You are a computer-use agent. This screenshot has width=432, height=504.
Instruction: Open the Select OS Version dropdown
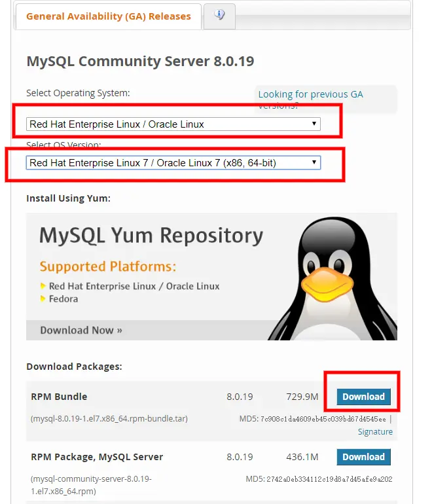pos(173,162)
